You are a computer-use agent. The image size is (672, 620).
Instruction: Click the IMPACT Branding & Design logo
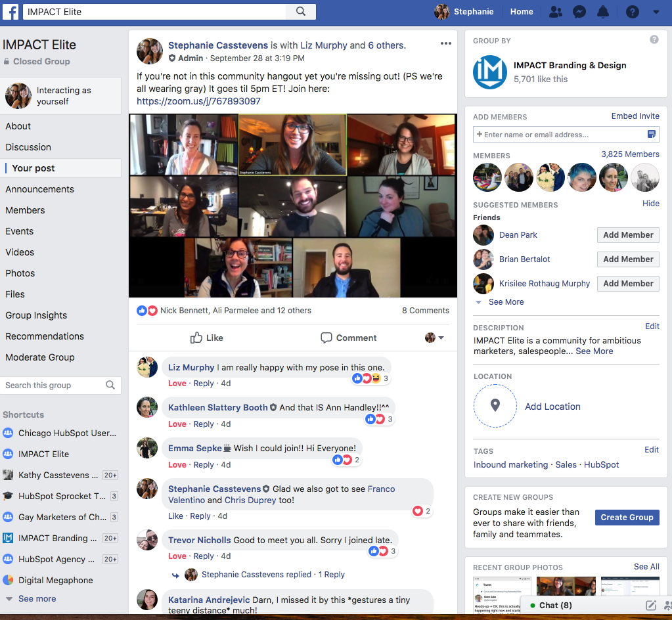490,72
